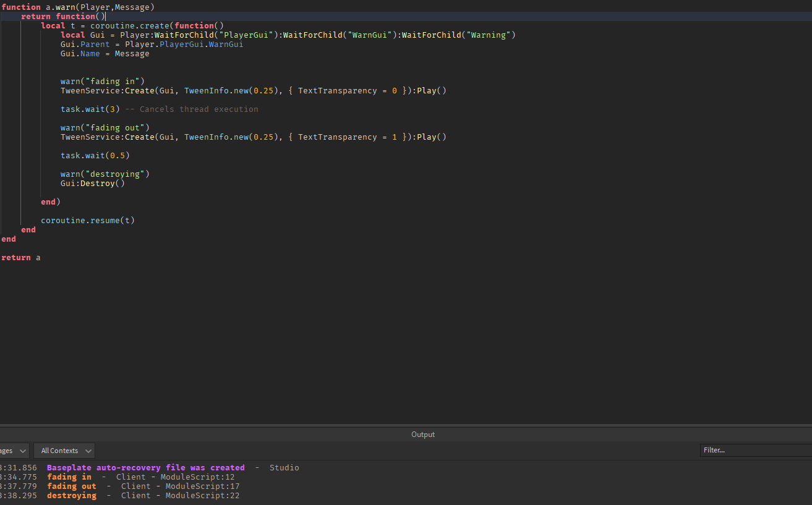The height and width of the screenshot is (505, 812).
Task: Open the All Contexts dropdown
Action: [x=64, y=451]
